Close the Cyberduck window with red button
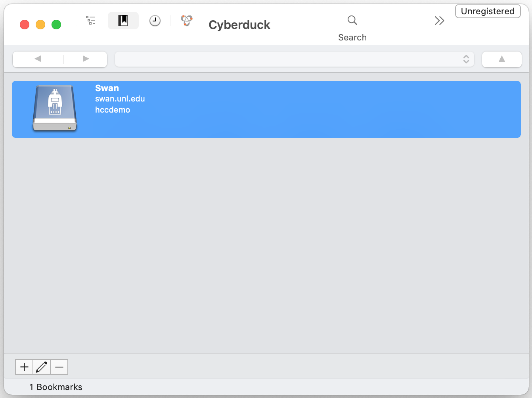 [25, 25]
